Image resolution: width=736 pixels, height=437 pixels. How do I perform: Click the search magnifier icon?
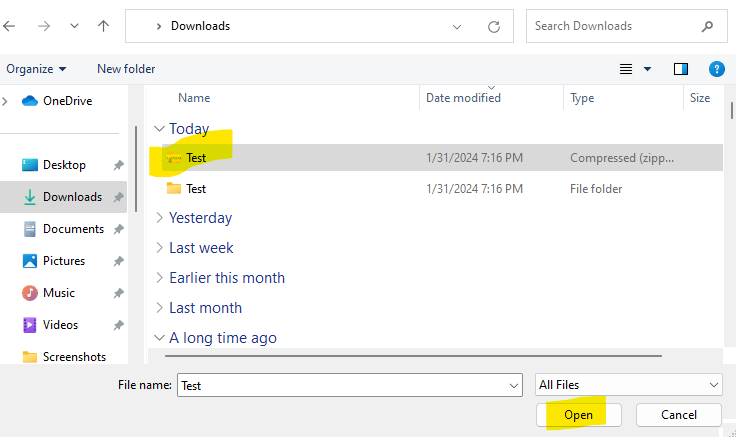pyautogui.click(x=708, y=27)
